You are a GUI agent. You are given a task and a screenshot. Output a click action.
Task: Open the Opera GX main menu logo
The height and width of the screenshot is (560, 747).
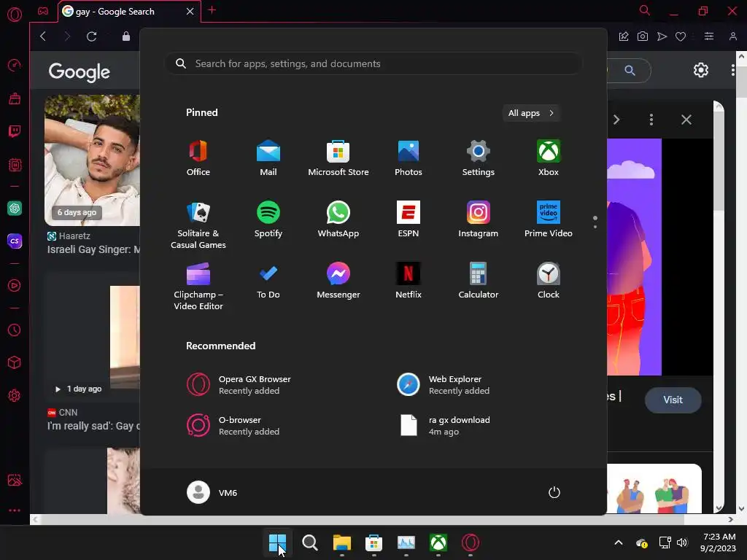pos(15,15)
